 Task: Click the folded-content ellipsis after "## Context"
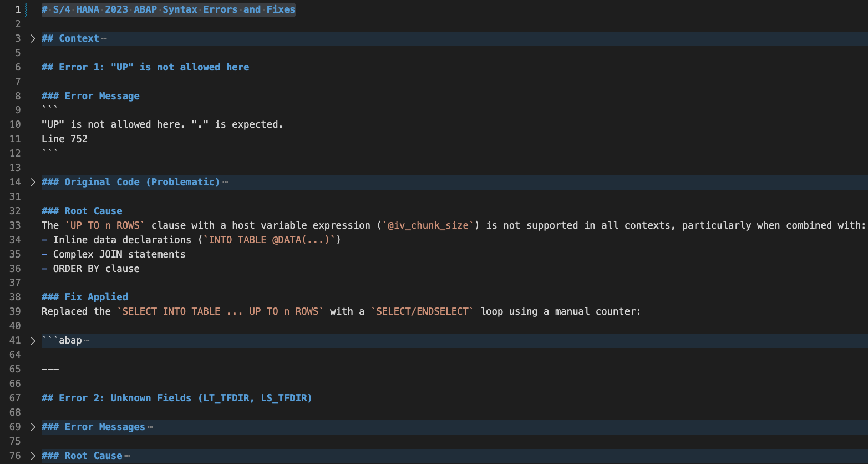click(x=104, y=38)
